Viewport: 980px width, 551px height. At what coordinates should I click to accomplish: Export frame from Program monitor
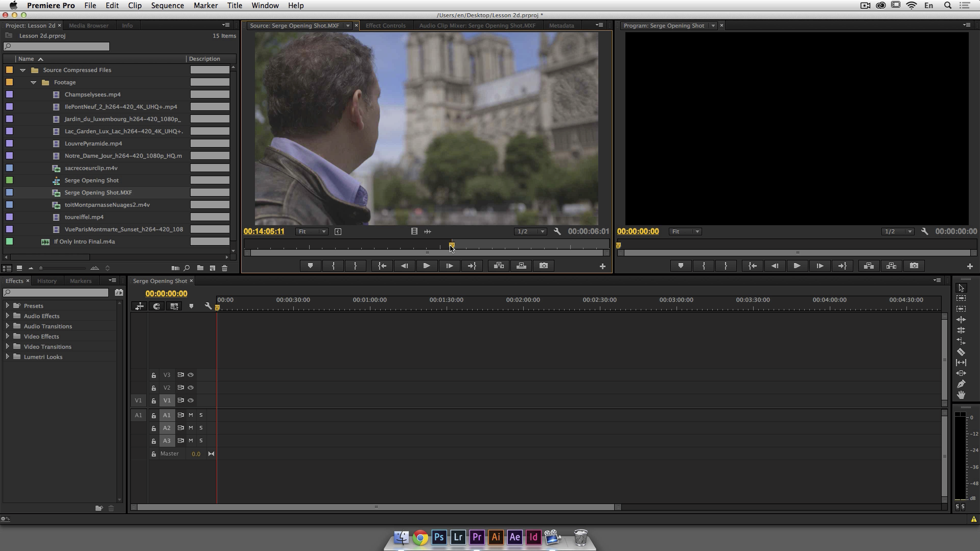(x=914, y=266)
